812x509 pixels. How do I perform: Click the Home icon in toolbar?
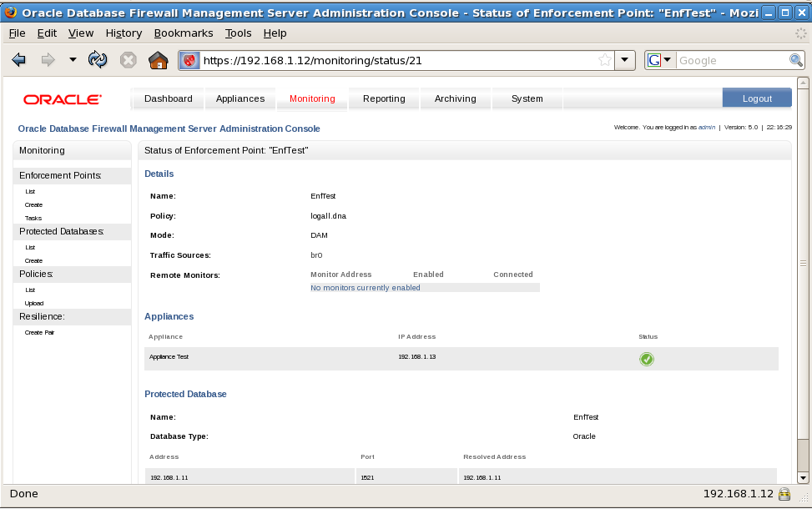[x=158, y=60]
